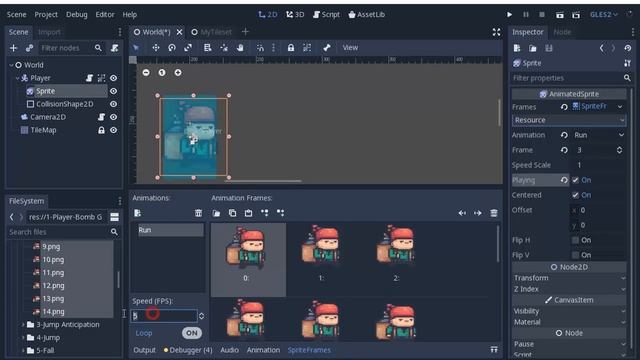The image size is (640, 360).
Task: Delete the selected animation frame
Action: pos(494,213)
